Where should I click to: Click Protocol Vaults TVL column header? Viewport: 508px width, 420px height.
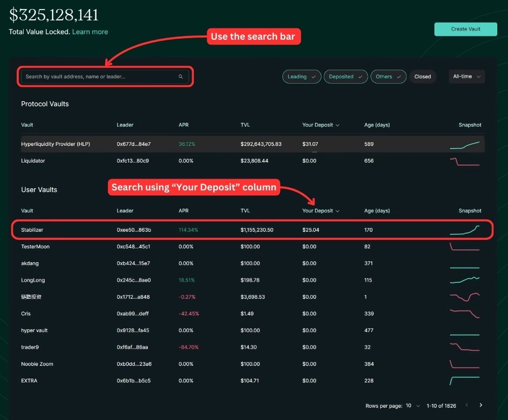245,125
